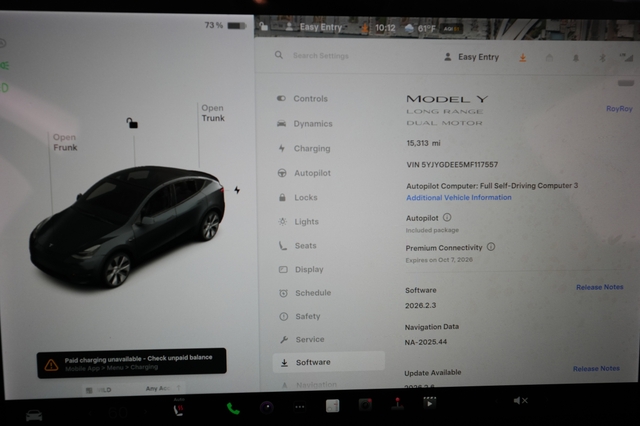Tap the seat heater icon in bottom bar

(179, 408)
